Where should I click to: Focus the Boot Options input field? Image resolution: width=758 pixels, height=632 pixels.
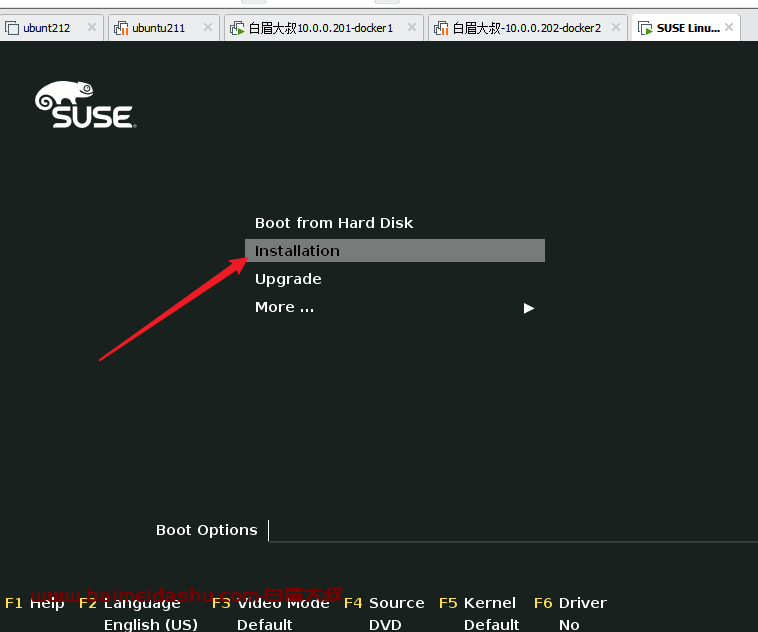512,530
